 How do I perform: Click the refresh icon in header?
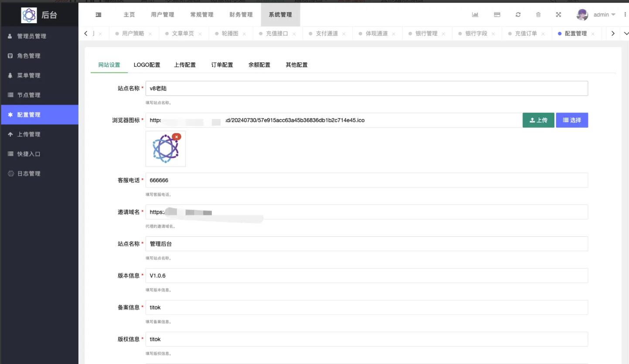pyautogui.click(x=518, y=15)
